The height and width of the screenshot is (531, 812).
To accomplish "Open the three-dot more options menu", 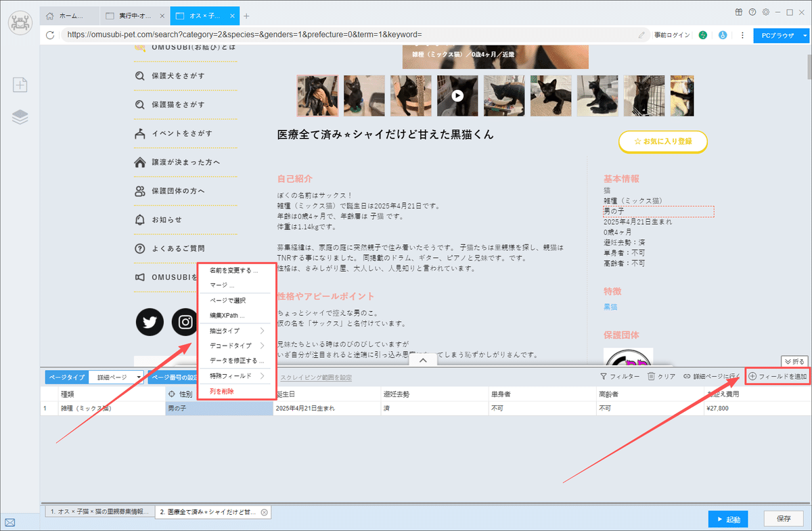I will pos(742,34).
